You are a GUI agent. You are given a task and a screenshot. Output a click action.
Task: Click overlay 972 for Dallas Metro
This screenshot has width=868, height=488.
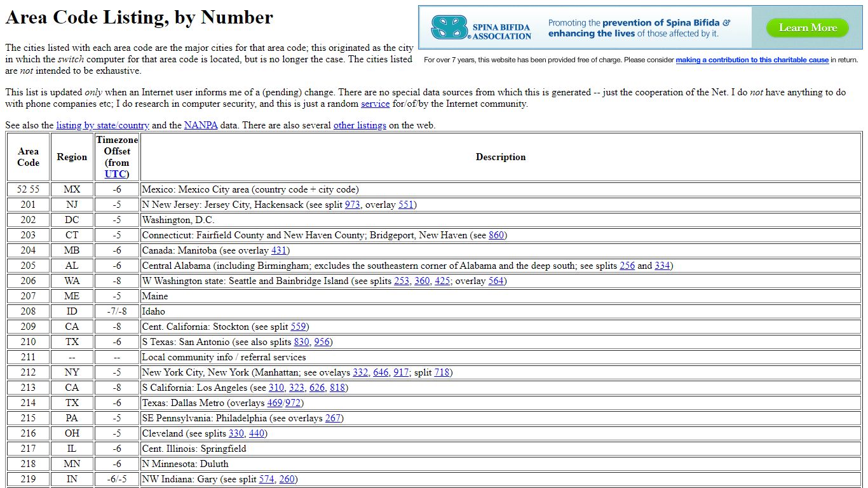click(292, 403)
